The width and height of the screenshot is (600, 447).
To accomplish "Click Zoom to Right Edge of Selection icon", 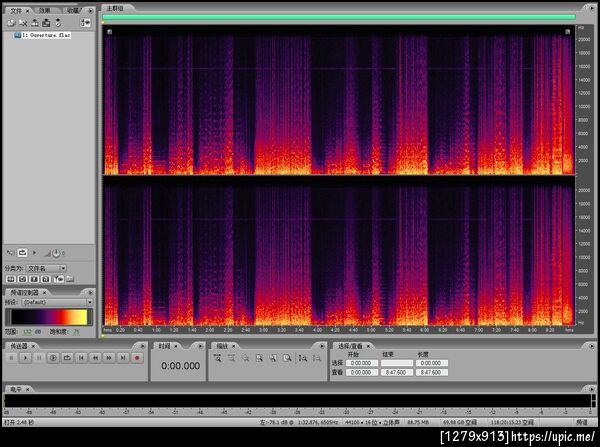I will [x=287, y=358].
